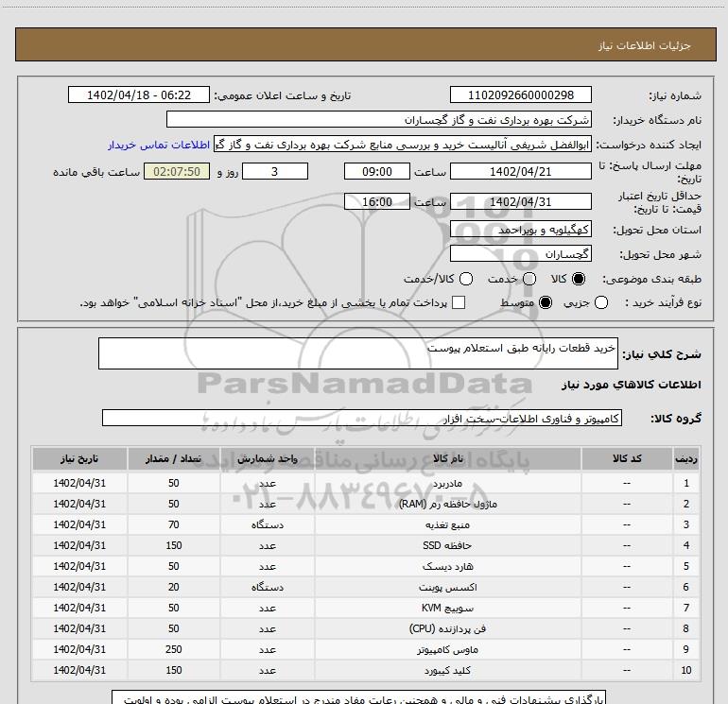The height and width of the screenshot is (704, 728).
Task: Click unit عدد in مادربرد row
Action: pos(268,483)
